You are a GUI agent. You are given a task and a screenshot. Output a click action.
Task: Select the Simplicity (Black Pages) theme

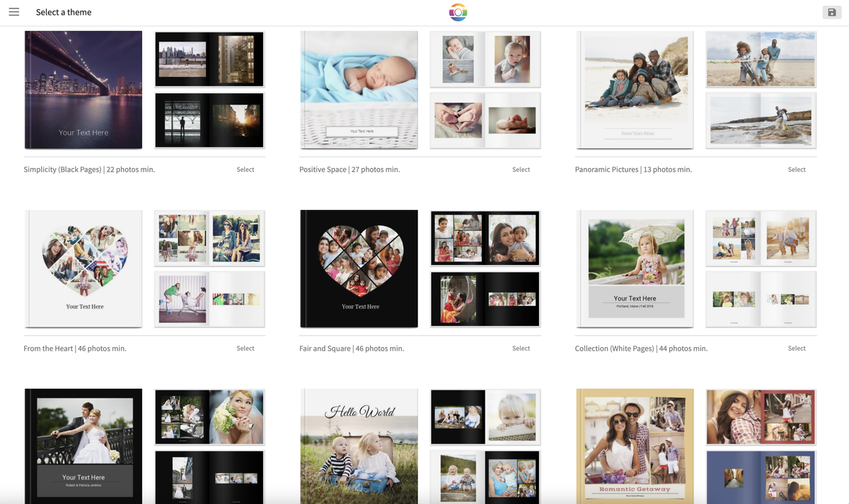pyautogui.click(x=246, y=169)
